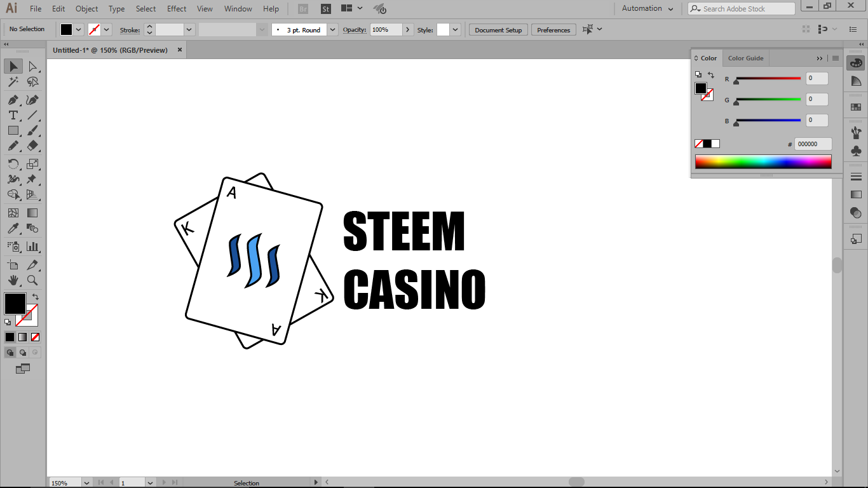The width and height of the screenshot is (868, 488).
Task: Click the Document Setup button
Action: tap(498, 30)
